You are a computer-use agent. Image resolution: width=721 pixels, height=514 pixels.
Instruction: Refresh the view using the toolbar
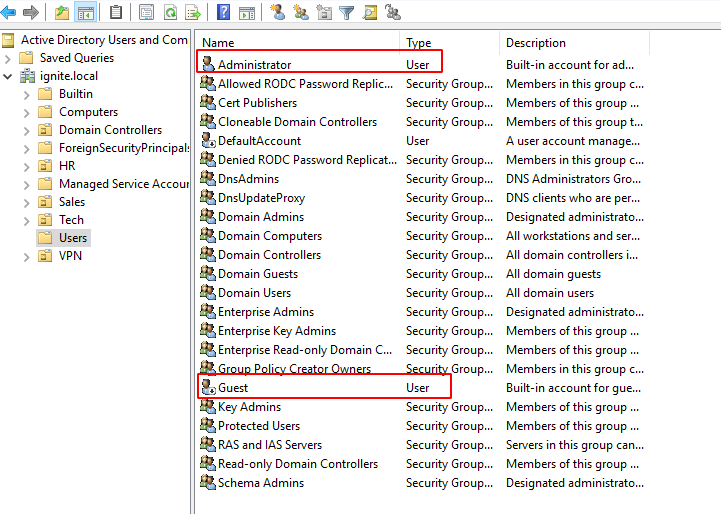coord(171,12)
